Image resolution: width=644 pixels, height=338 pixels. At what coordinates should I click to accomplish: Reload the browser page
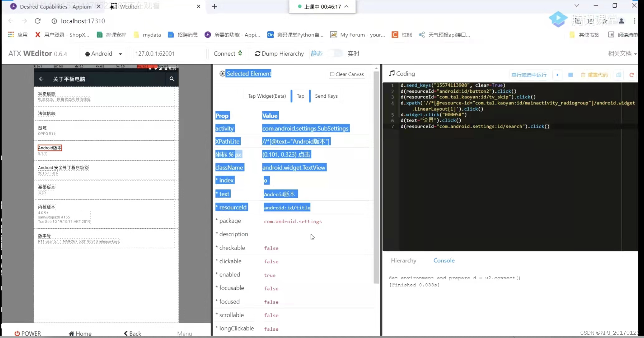point(38,21)
